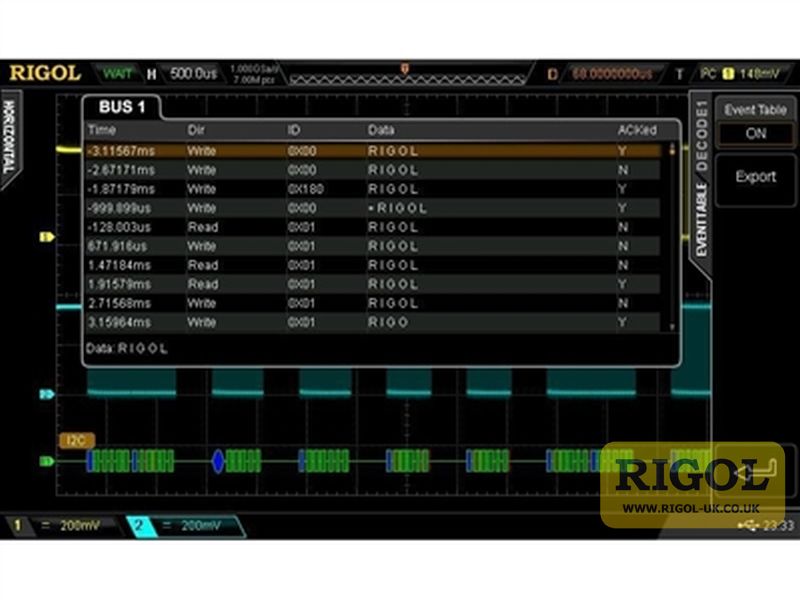
Task: Click the Dir column header
Action: [196, 130]
